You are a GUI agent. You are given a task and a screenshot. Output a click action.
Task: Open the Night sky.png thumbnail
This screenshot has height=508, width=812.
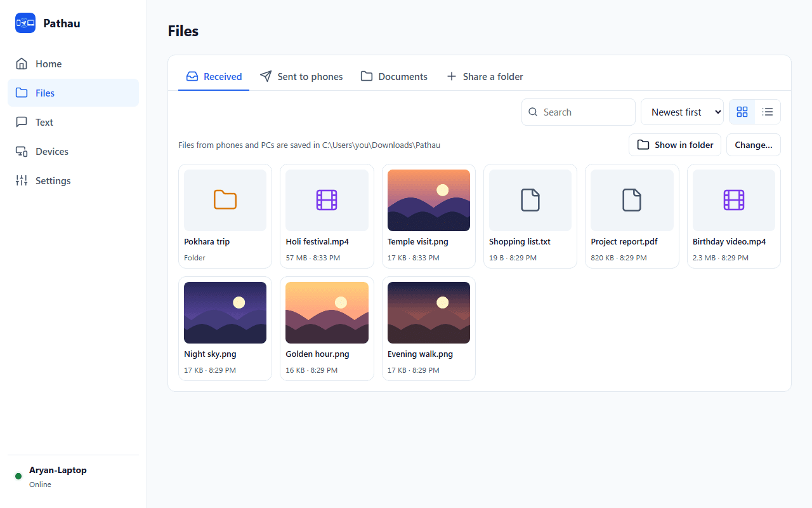click(x=225, y=312)
